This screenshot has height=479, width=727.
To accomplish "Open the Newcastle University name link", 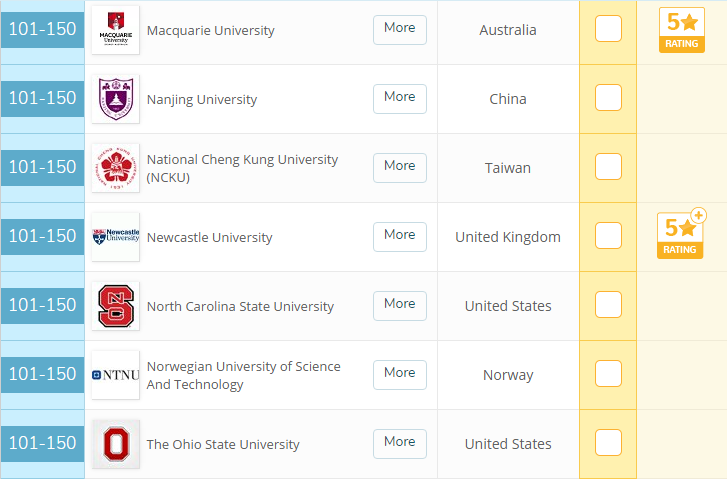I will [209, 238].
